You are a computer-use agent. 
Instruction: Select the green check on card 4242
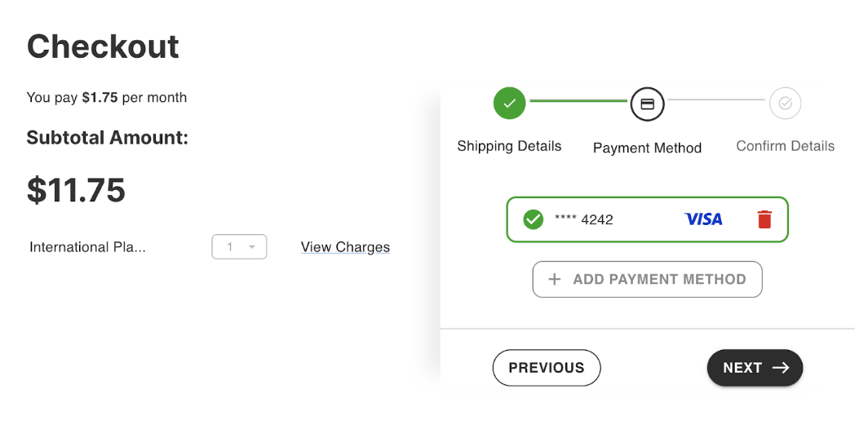click(533, 219)
